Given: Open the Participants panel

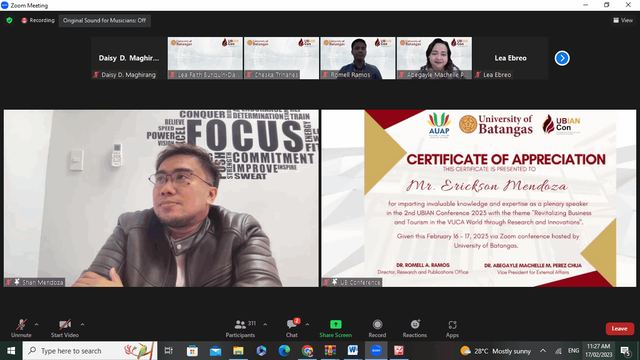Looking at the screenshot, I should click(240, 329).
